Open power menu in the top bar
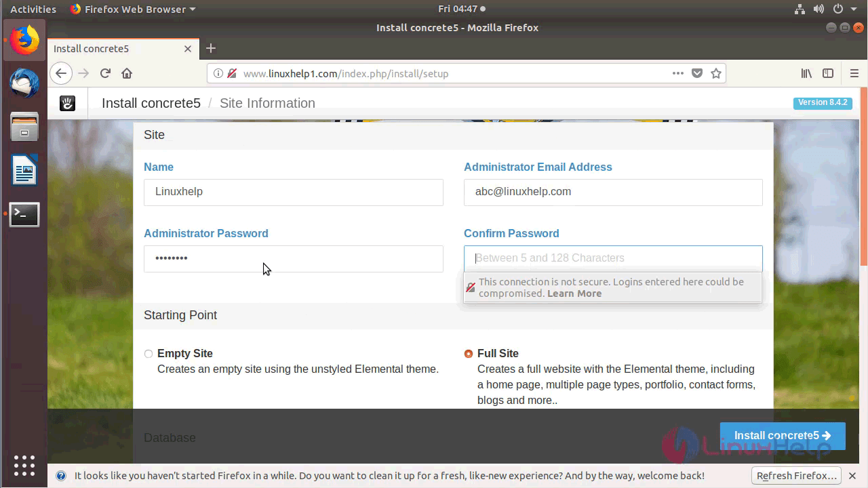868x488 pixels. click(x=838, y=9)
